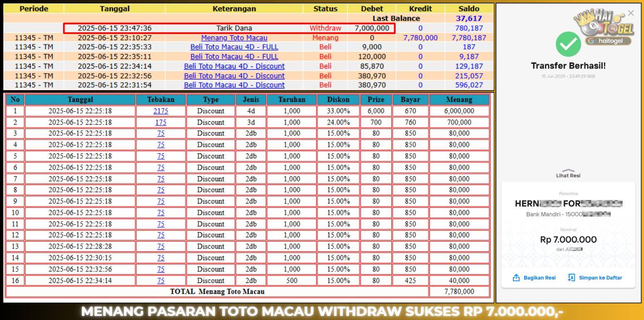The height and width of the screenshot is (320, 644).
Task: Select the 425 bayar cell
Action: pos(410,281)
